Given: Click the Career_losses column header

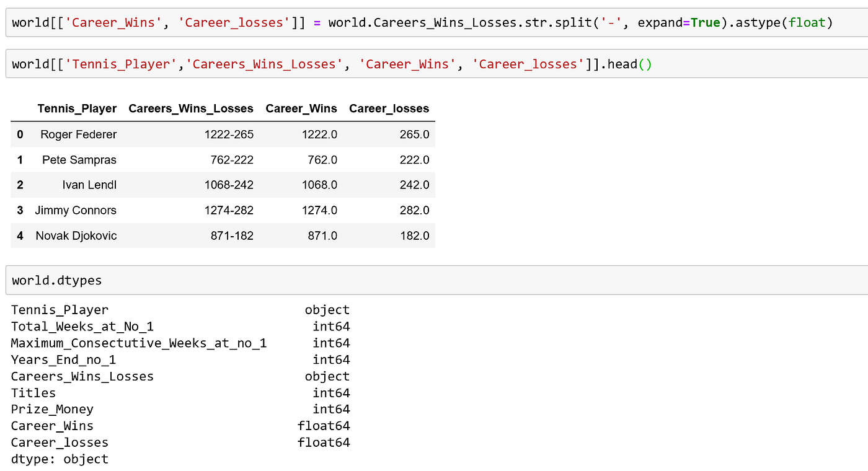Looking at the screenshot, I should click(389, 108).
